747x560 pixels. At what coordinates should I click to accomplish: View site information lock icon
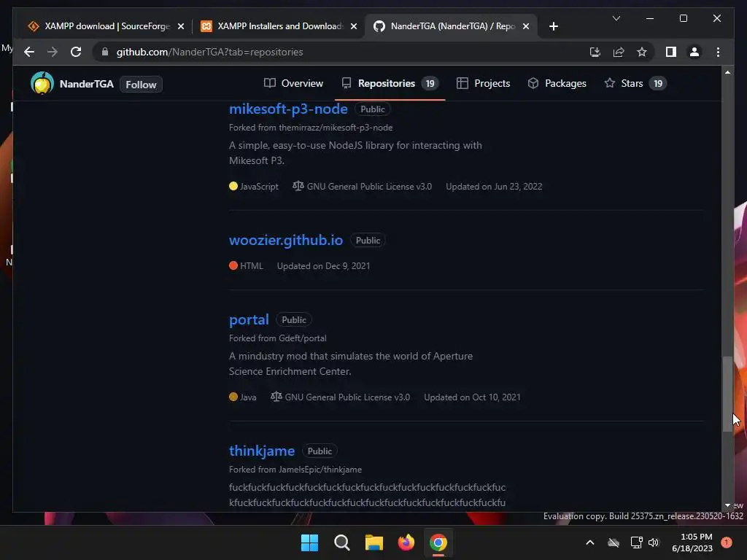point(105,52)
